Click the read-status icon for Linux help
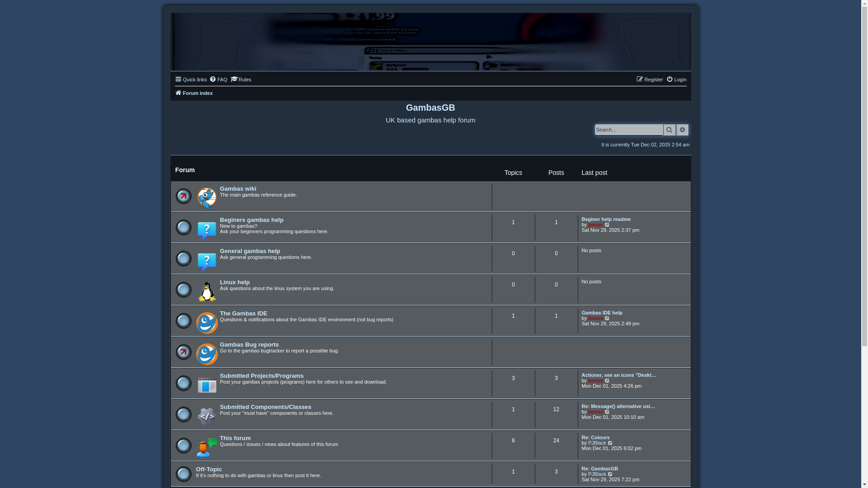Viewport: 868px width, 488px height. click(x=183, y=290)
